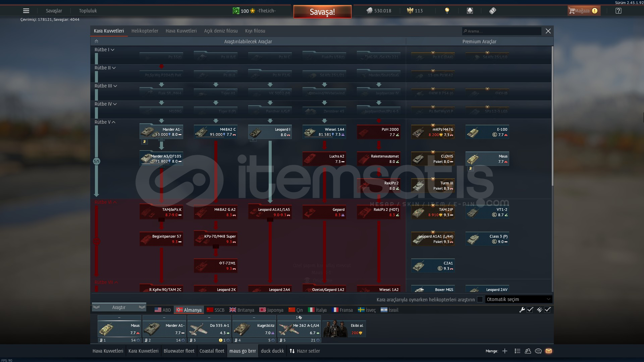The height and width of the screenshot is (362, 644).
Task: Click the Silver Lions balance 530.018
Action: pyautogui.click(x=379, y=11)
